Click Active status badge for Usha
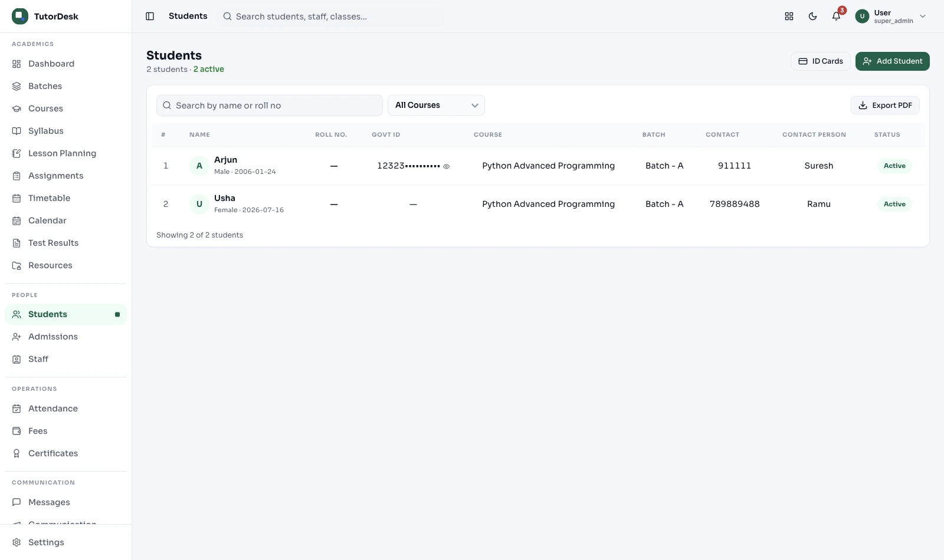The image size is (944, 560). click(x=894, y=204)
